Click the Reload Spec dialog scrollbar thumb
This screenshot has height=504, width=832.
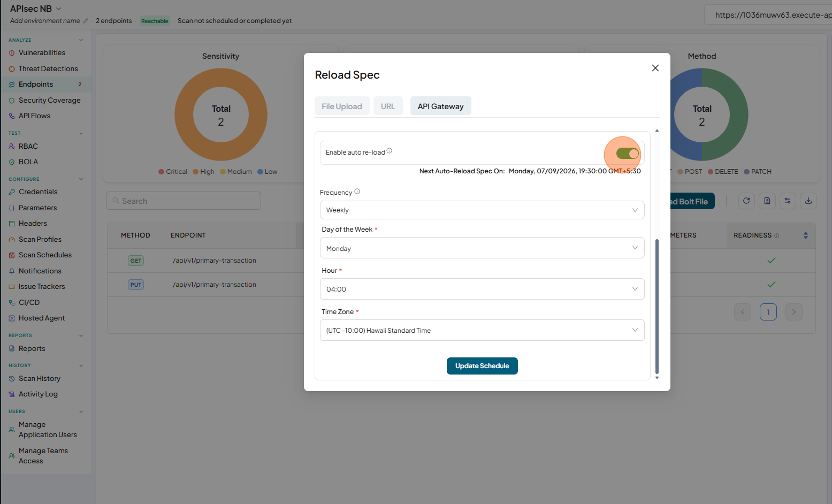(x=657, y=307)
